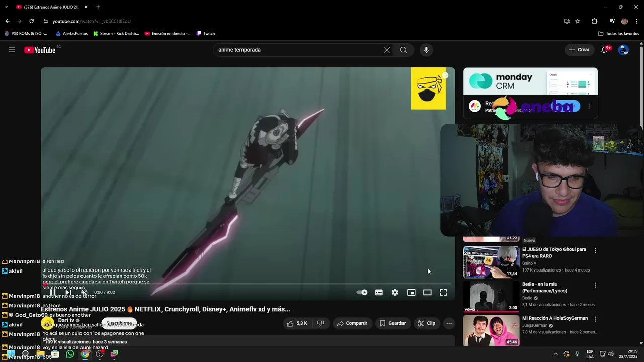Image resolution: width=644 pixels, height=362 pixels.
Task: Open the monday CRM ad banner
Action: (x=530, y=81)
